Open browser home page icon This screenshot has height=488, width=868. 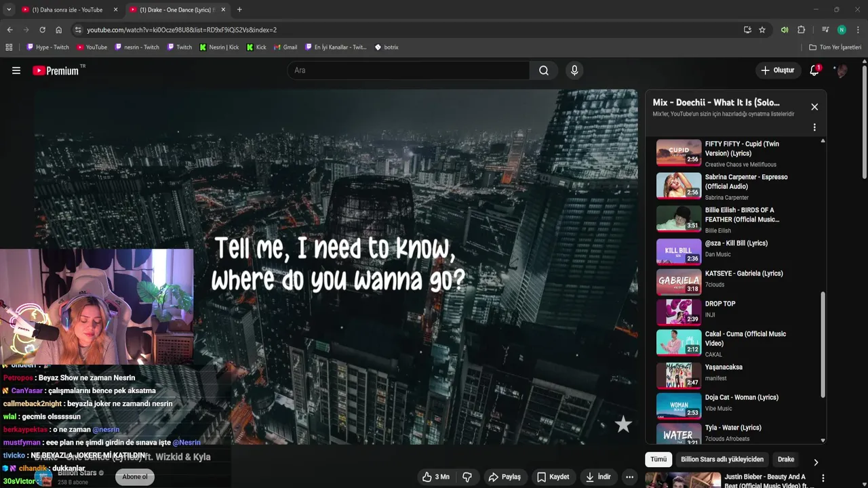[x=58, y=30]
